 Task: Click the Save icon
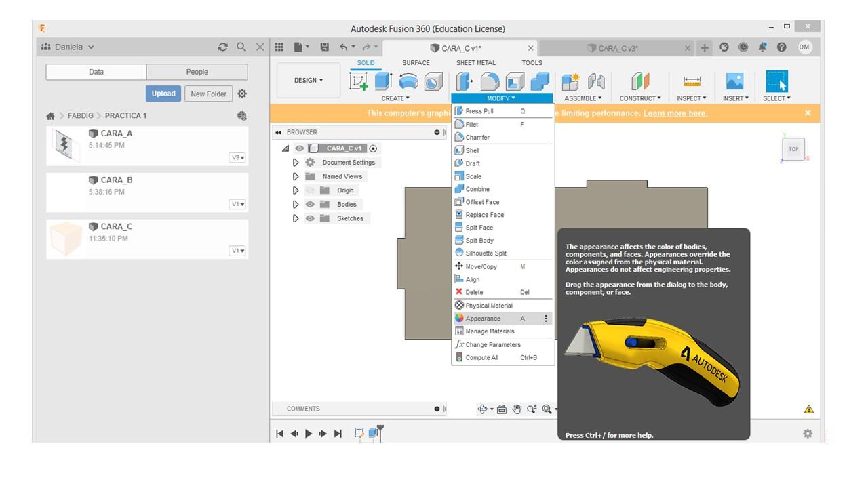pyautogui.click(x=324, y=47)
